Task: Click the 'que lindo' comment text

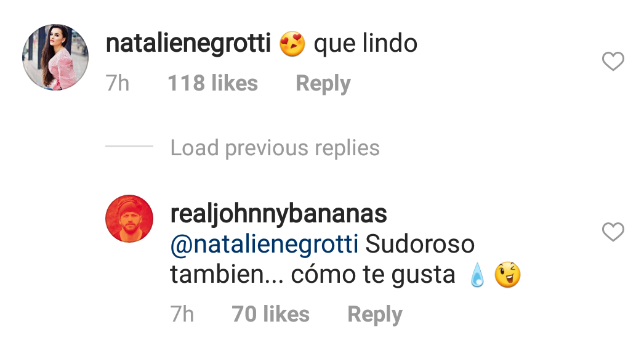Action: coord(365,44)
